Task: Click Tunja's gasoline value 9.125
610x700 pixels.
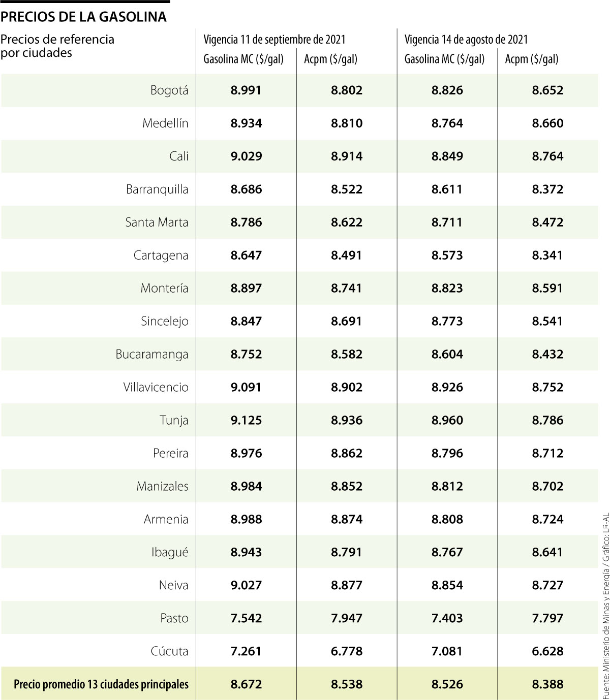Action: pyautogui.click(x=246, y=421)
